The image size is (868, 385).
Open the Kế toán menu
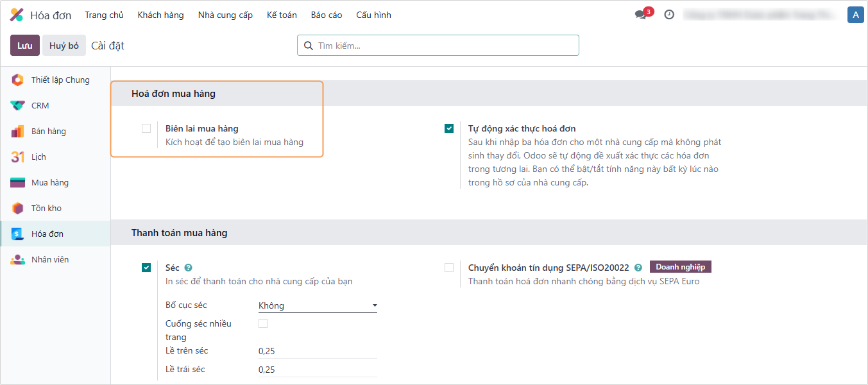pos(282,15)
